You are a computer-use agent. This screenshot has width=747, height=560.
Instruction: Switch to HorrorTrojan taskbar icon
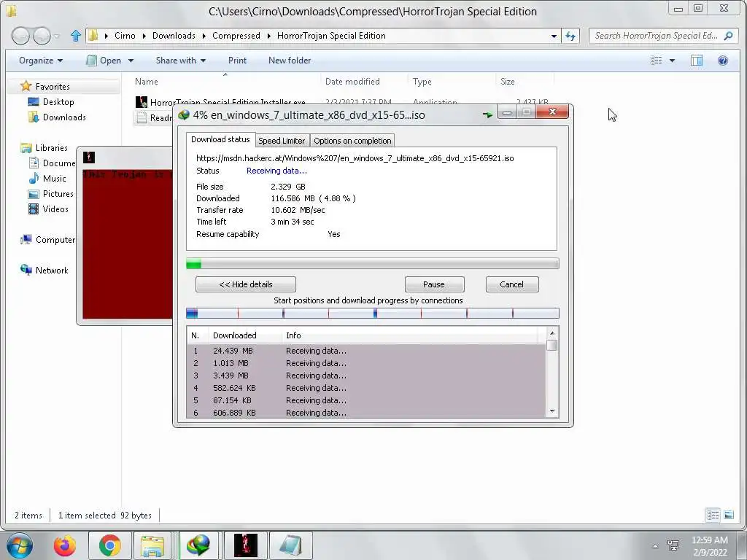coord(245,545)
